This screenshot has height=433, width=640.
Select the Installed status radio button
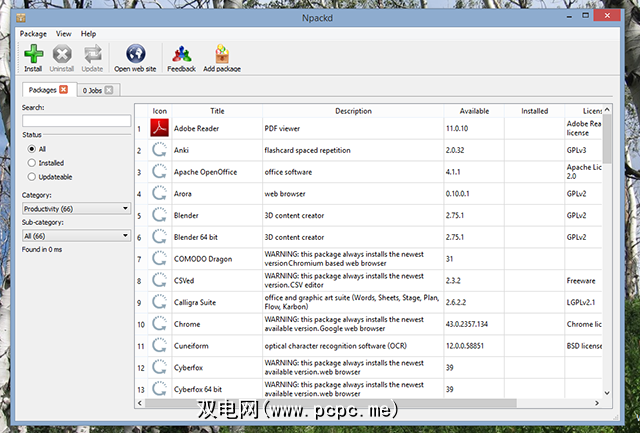(31, 163)
